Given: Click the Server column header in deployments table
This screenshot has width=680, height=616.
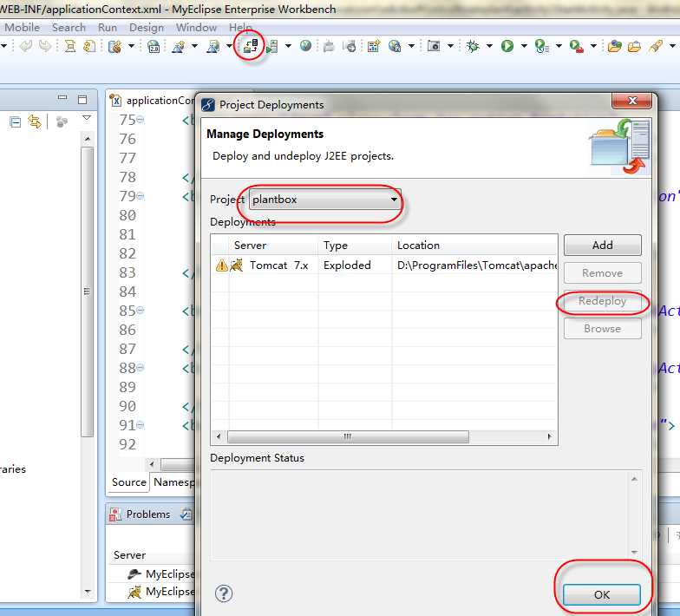Looking at the screenshot, I should tap(273, 245).
